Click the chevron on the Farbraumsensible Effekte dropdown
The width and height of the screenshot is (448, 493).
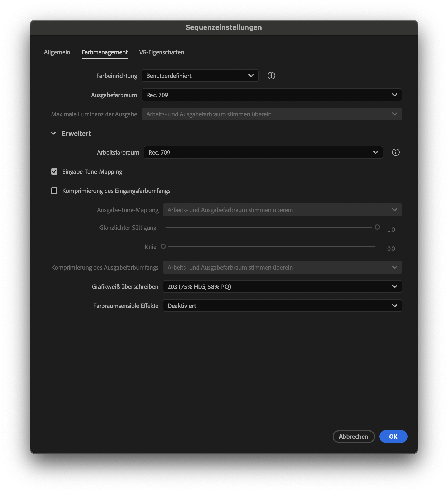(394, 306)
